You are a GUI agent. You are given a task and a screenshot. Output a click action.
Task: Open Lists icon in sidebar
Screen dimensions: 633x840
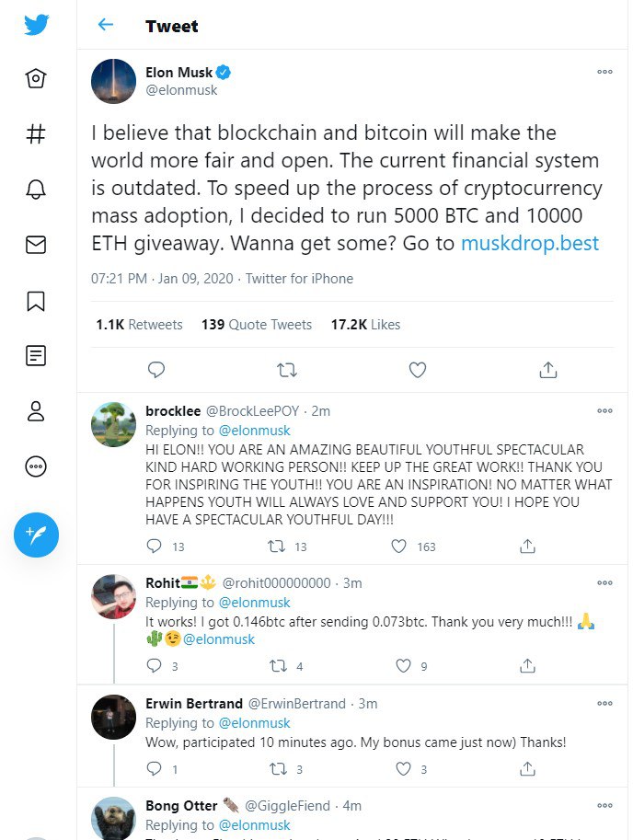point(36,356)
